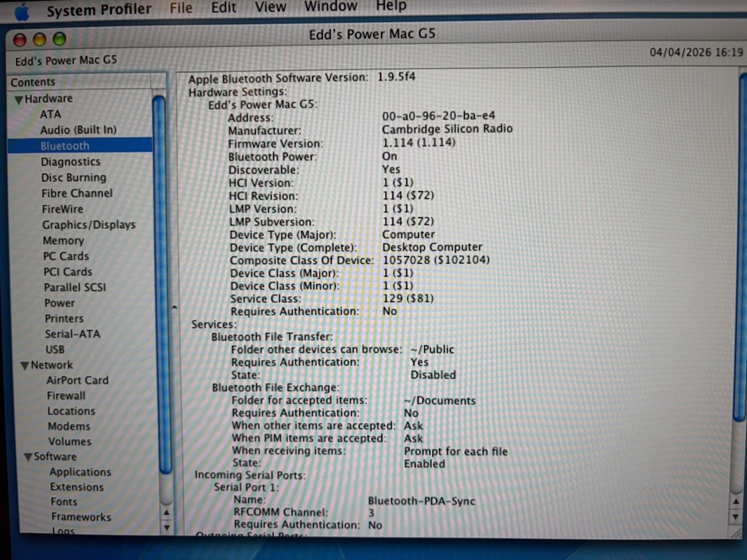
Task: Click the Bluetooth File Transfer heading
Action: [x=272, y=337]
